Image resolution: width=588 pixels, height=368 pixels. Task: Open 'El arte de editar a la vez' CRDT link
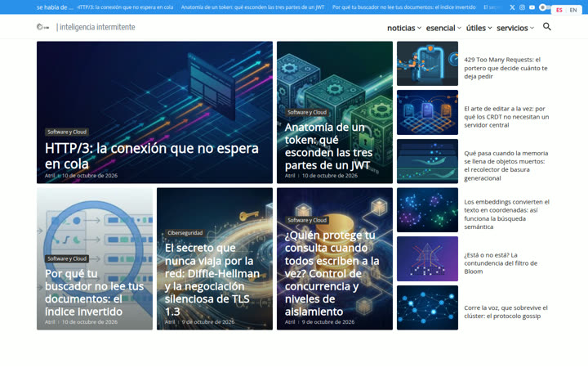pyautogui.click(x=506, y=117)
